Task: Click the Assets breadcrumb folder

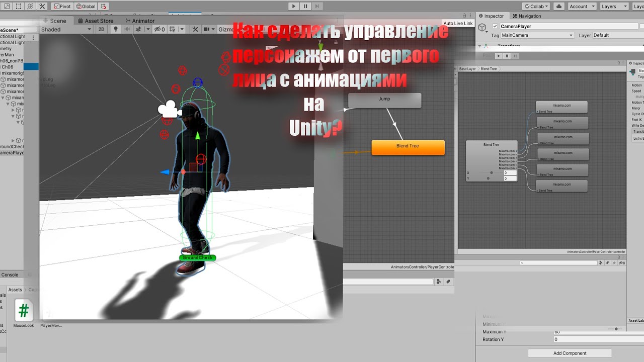Action: tap(15, 290)
